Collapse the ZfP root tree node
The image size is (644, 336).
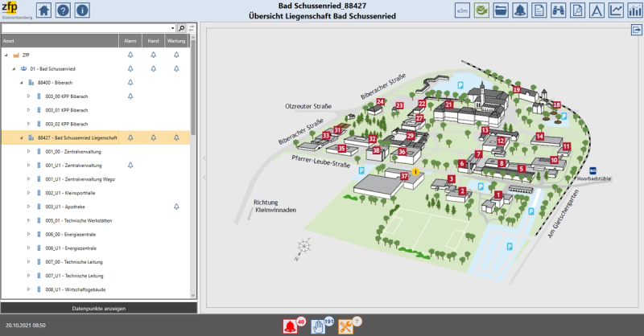click(x=6, y=55)
